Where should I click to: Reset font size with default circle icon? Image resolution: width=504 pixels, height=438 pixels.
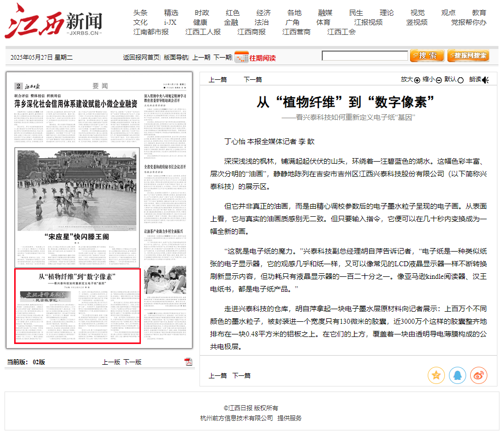[460, 80]
